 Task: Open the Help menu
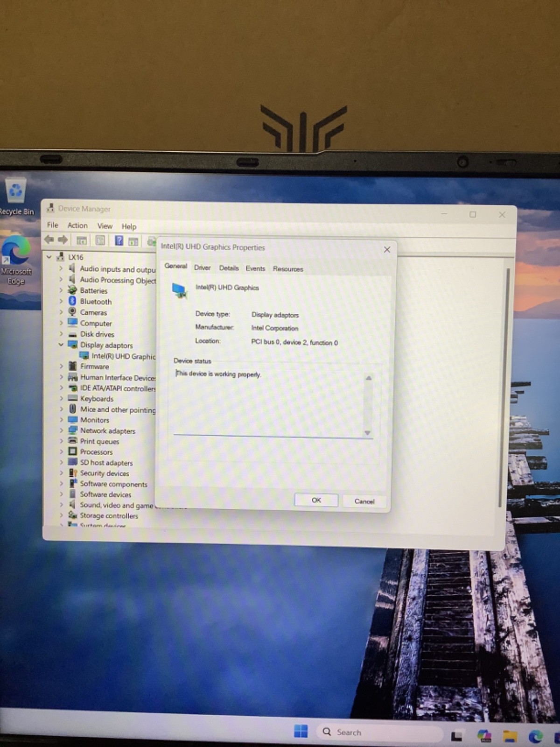129,226
